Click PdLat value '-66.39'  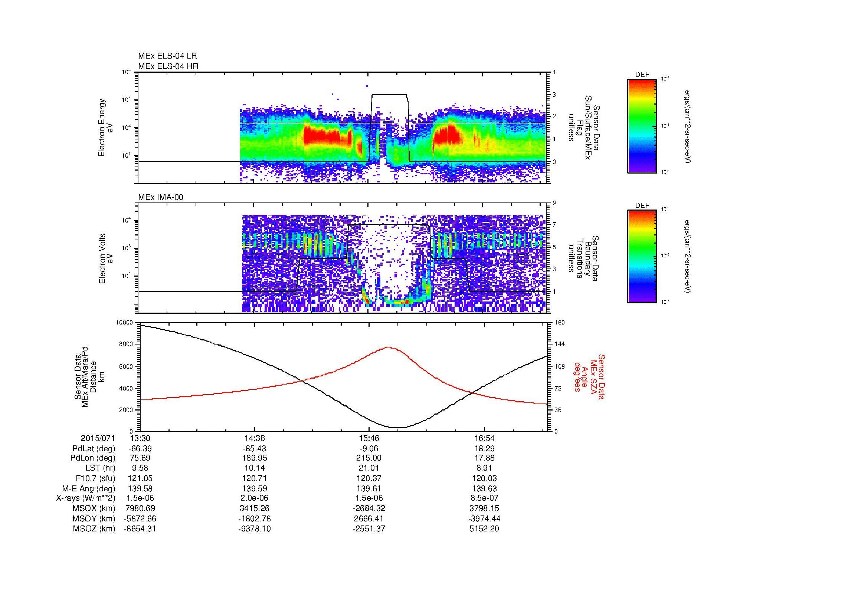point(140,449)
